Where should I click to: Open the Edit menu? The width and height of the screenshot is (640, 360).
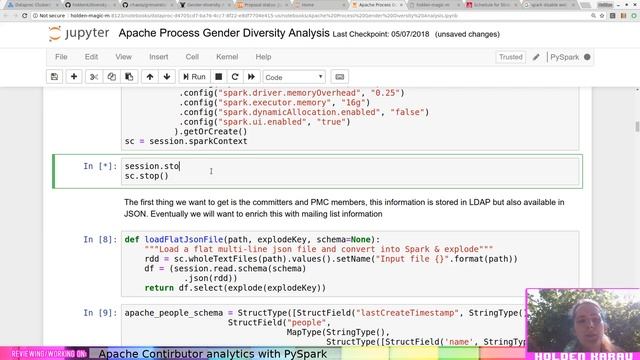(x=91, y=57)
